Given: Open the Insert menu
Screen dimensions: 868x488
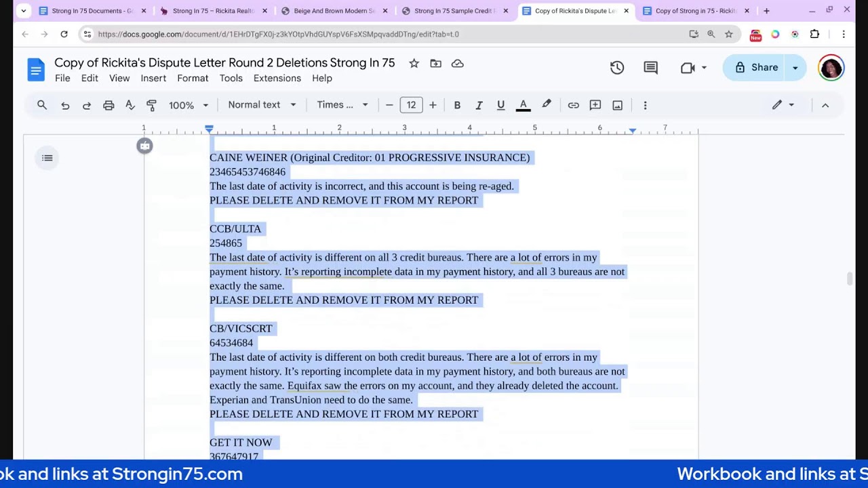Looking at the screenshot, I should (153, 79).
